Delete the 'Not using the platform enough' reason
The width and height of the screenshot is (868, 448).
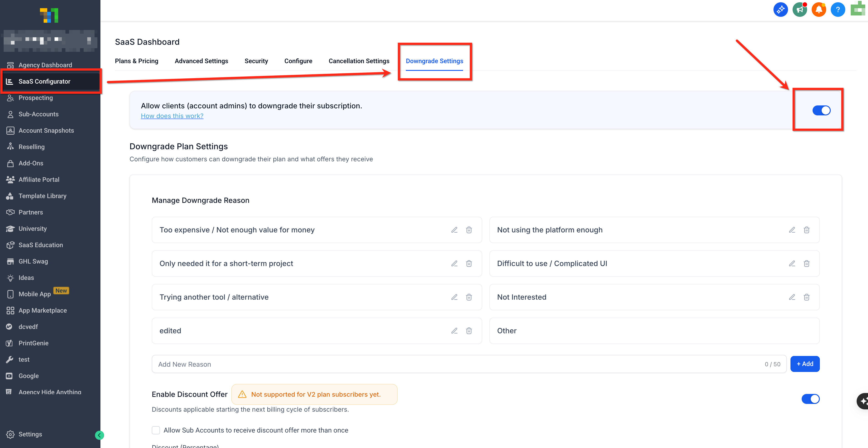[806, 230]
